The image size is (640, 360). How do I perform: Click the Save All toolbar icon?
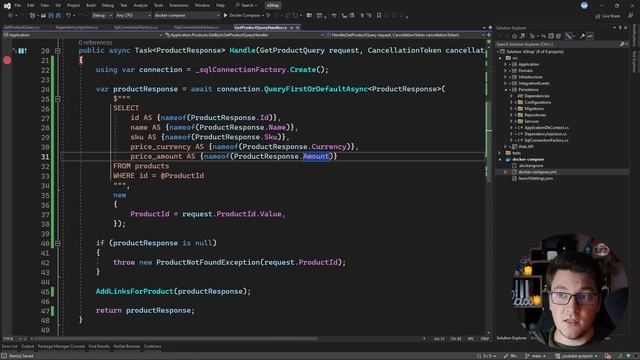(x=58, y=16)
